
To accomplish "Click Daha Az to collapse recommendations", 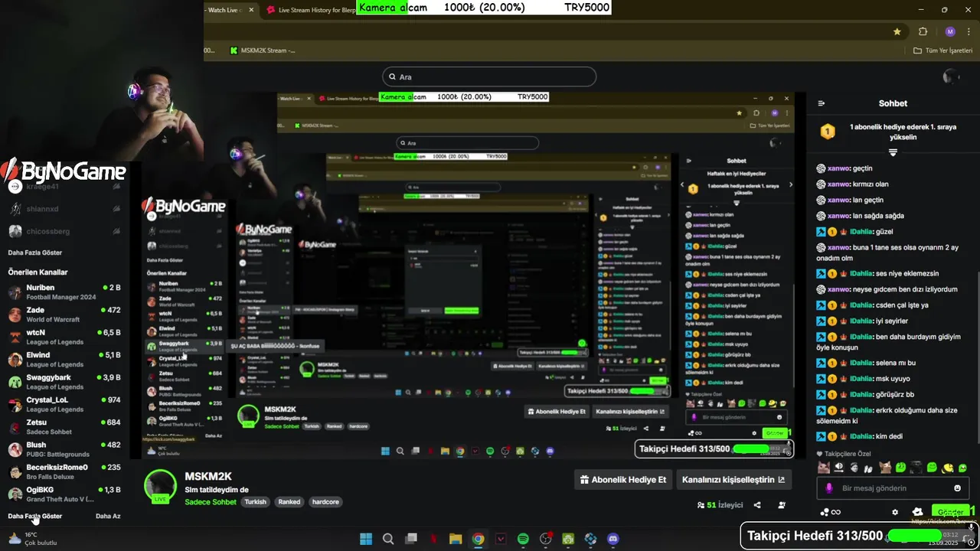I will tap(108, 516).
